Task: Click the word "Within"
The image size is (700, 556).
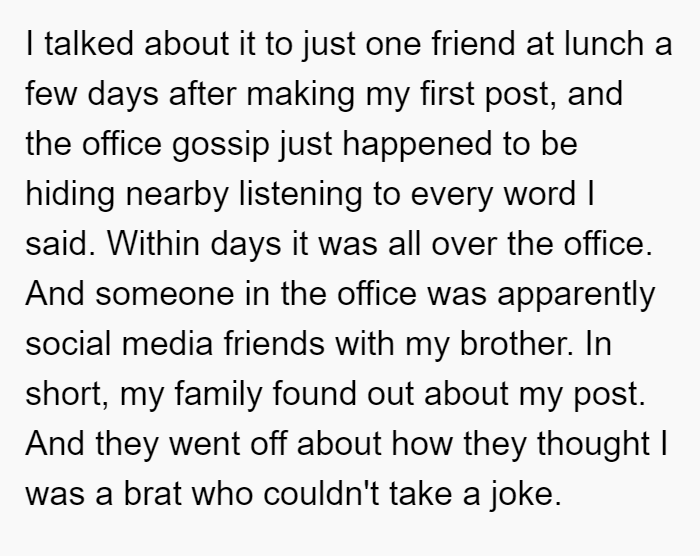Action: pyautogui.click(x=153, y=244)
